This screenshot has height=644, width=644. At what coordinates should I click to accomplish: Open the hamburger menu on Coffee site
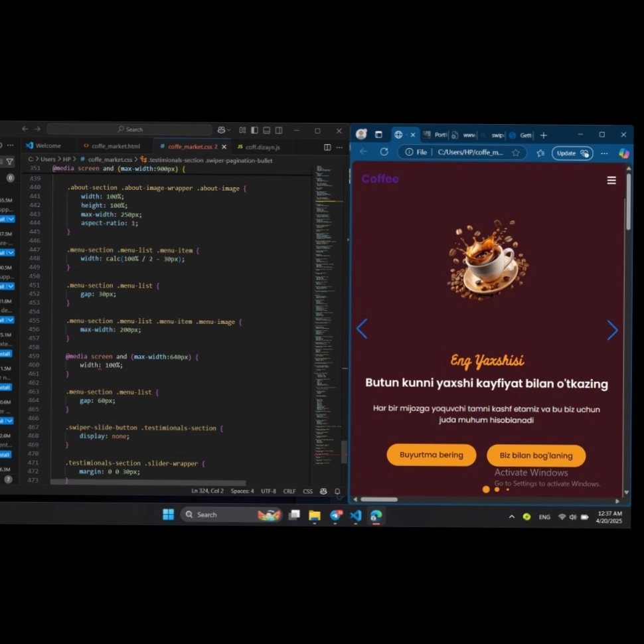click(611, 181)
